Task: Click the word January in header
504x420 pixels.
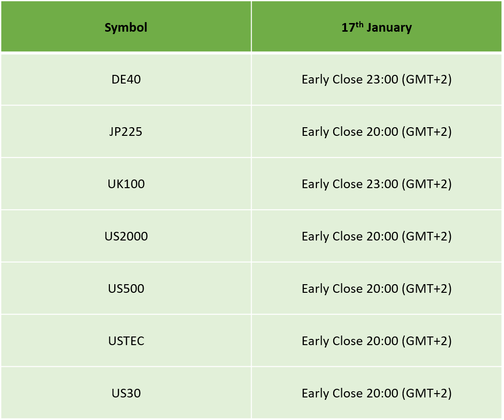Action: 389,28
